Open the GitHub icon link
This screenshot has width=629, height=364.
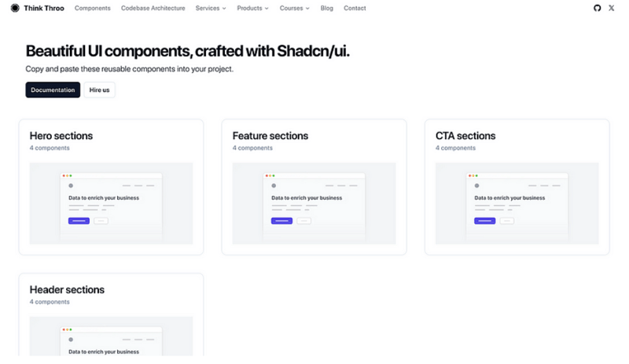click(597, 8)
